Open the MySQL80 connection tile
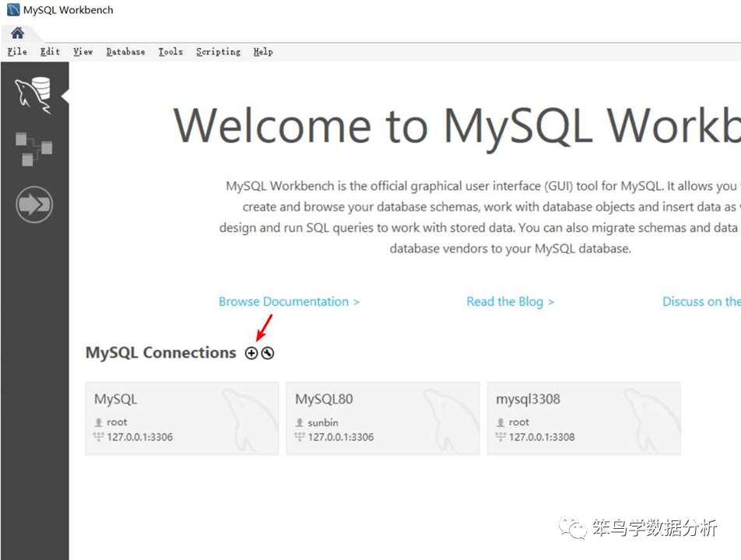 pos(383,418)
